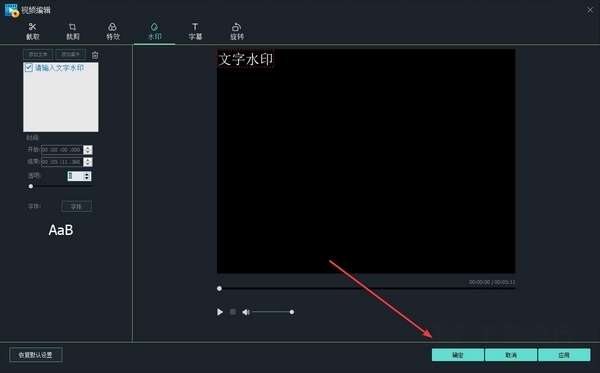Click the 添加文字 add text button

click(38, 54)
